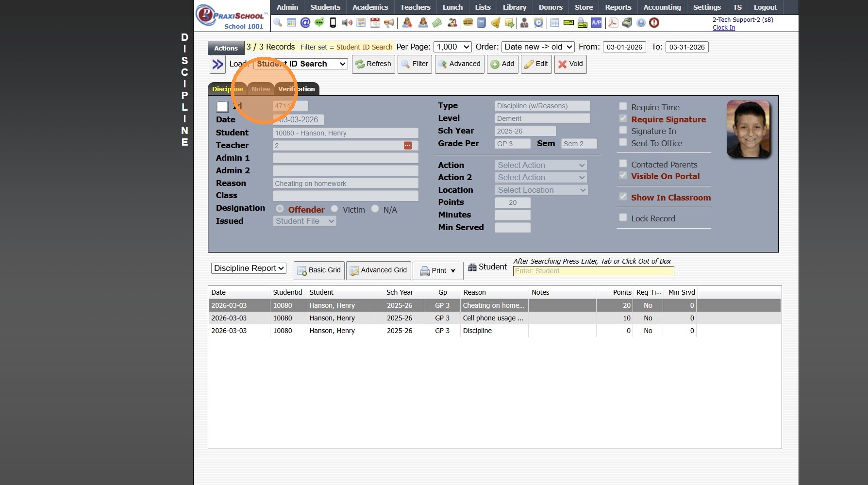Toggle the Require Time checkbox
The width and height of the screenshot is (868, 485).
point(623,106)
